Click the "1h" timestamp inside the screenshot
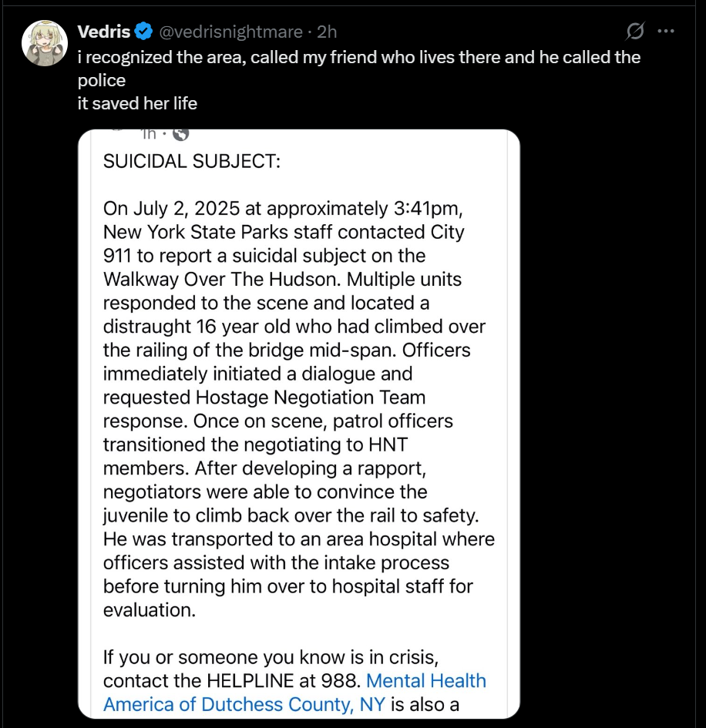Screen dimensions: 706x728 click(150, 135)
